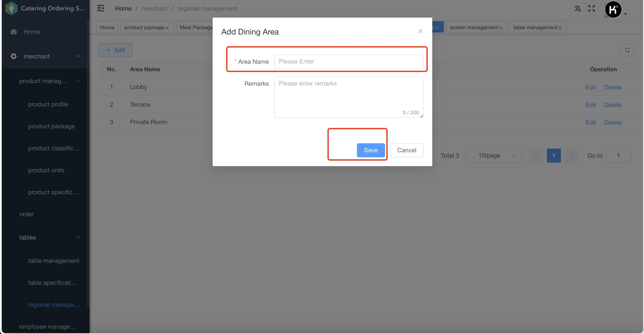This screenshot has height=334, width=644.
Task: Open product package in sidebar
Action: 51,126
